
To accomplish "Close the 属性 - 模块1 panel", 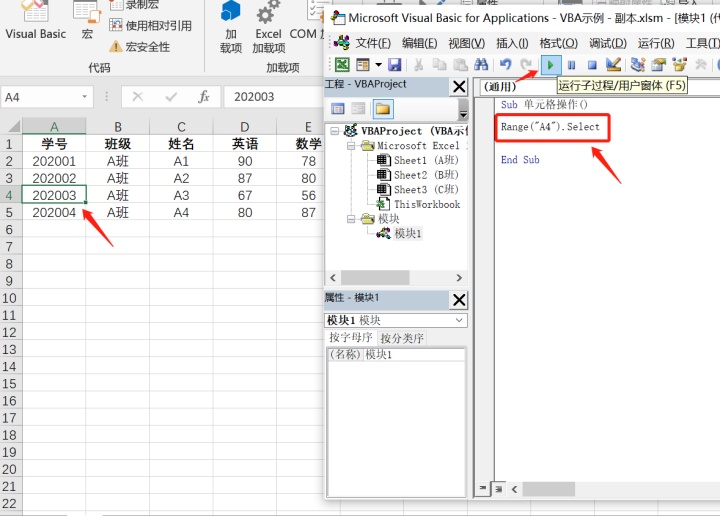I will [x=459, y=300].
